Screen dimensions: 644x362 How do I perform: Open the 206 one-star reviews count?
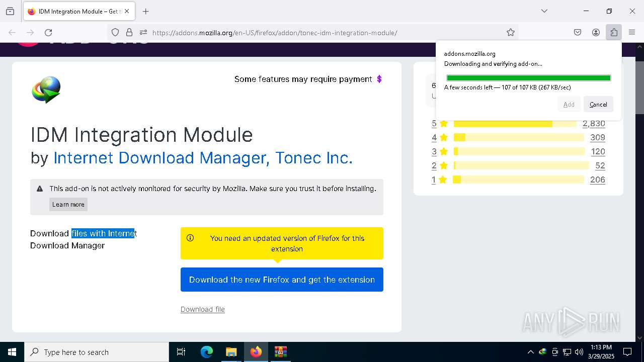(x=598, y=179)
